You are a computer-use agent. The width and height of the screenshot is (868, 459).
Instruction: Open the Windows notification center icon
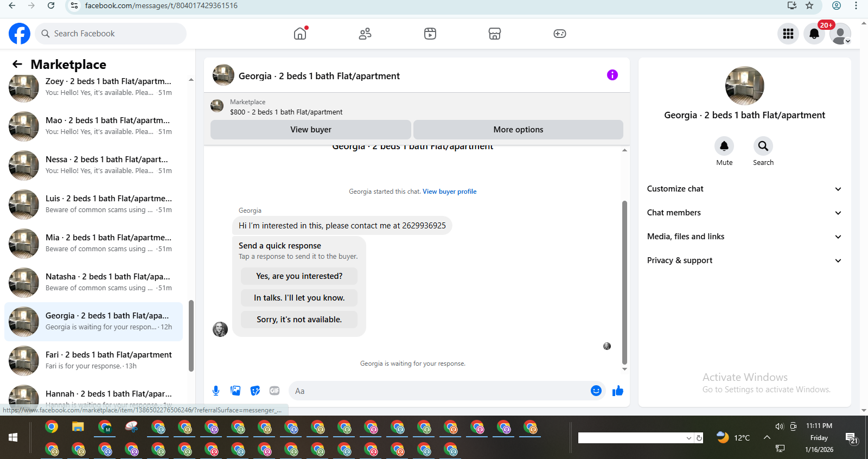851,438
